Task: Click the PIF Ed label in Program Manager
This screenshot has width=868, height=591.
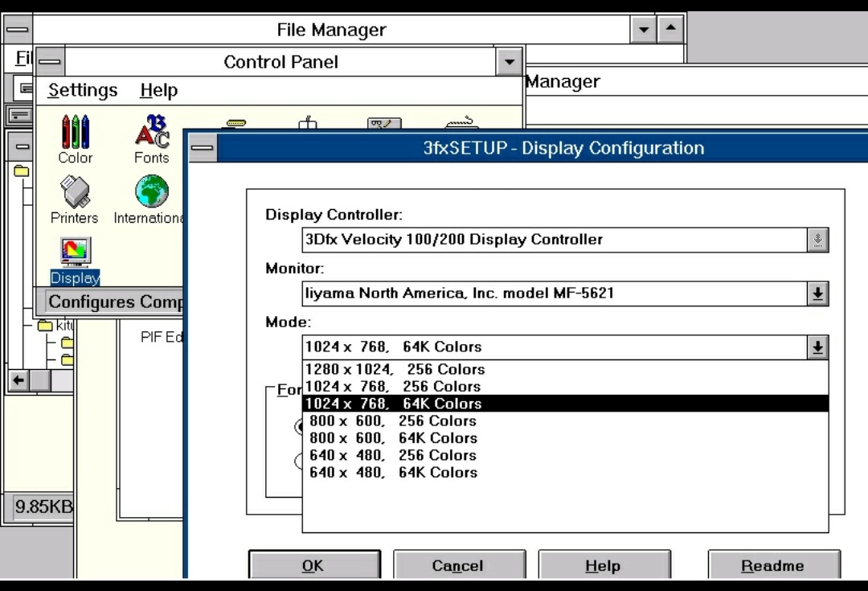Action: click(161, 338)
